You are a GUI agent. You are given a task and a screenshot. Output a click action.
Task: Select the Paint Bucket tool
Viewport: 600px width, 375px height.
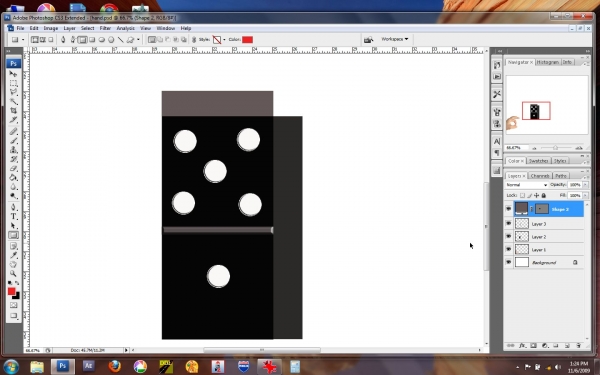point(13,178)
